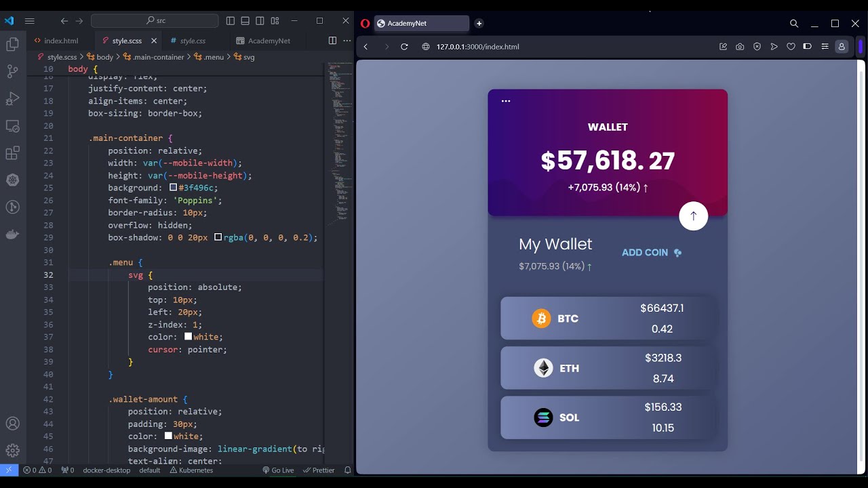
Task: Open Opera Easy Setup sliders icon
Action: pyautogui.click(x=825, y=47)
